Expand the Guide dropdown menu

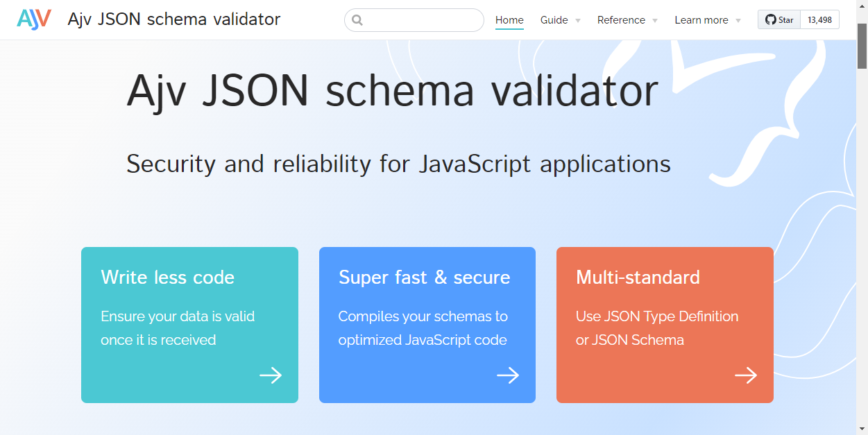coord(561,20)
